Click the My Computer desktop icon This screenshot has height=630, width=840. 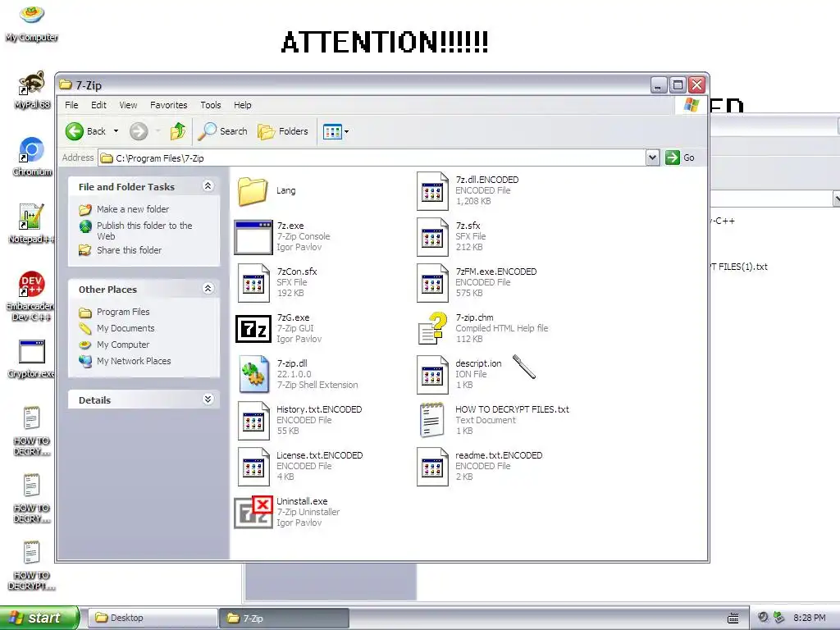tap(32, 22)
